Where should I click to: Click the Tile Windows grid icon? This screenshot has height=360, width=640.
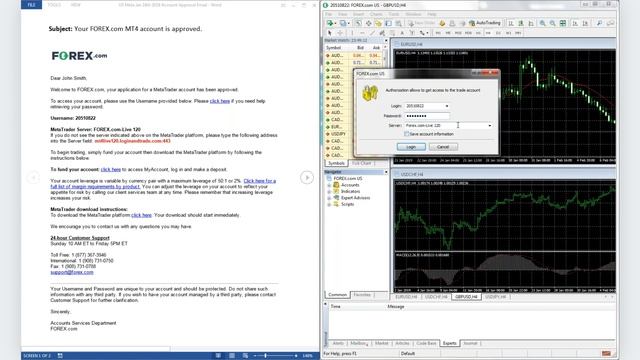click(563, 23)
